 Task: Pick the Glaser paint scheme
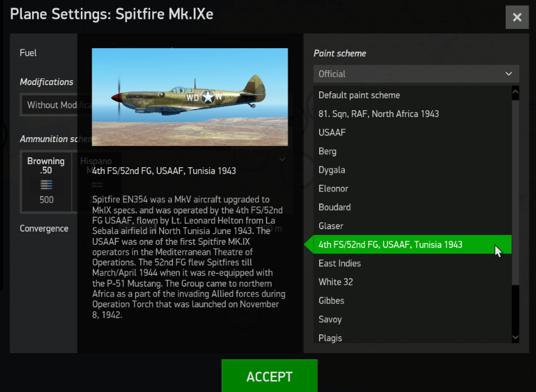(331, 226)
